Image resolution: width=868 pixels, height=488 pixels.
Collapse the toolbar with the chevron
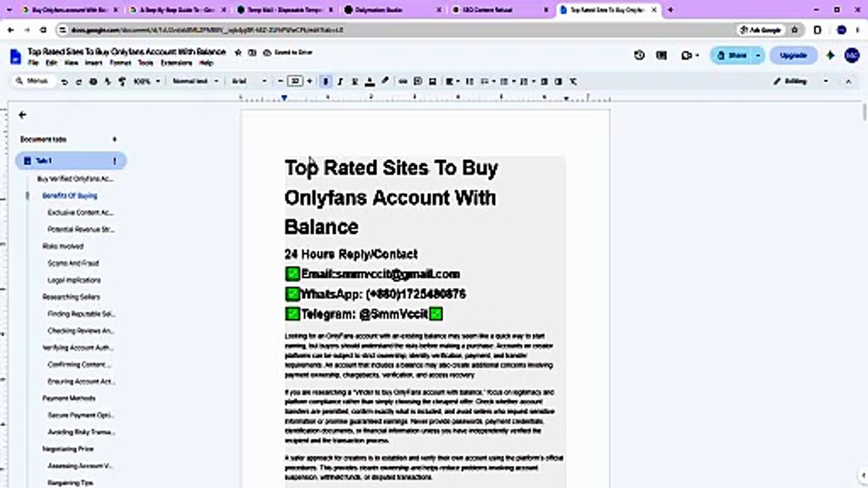click(848, 81)
